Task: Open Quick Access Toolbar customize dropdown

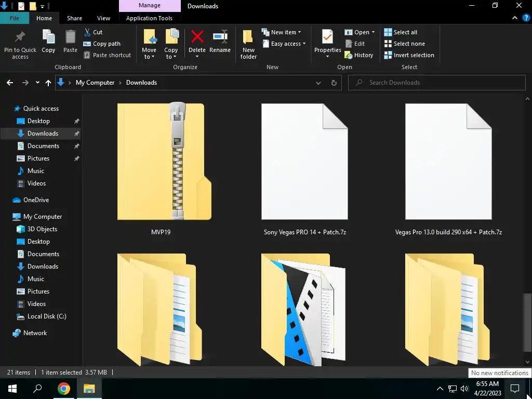Action: pos(42,6)
